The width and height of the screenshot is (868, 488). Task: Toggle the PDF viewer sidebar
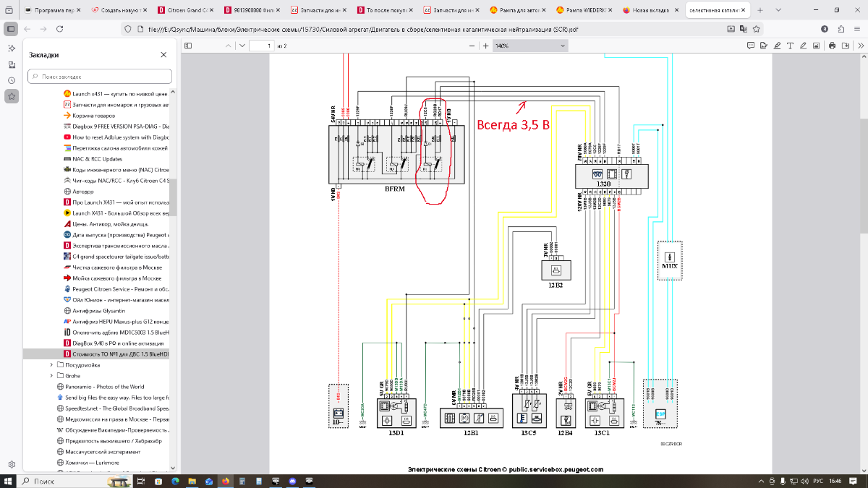pyautogui.click(x=187, y=46)
